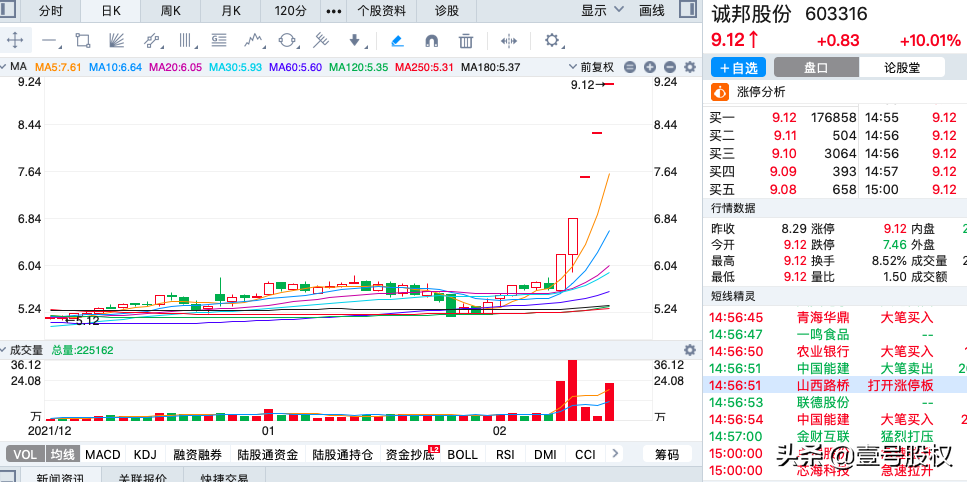Switch to the 分时 tab

(x=50, y=10)
